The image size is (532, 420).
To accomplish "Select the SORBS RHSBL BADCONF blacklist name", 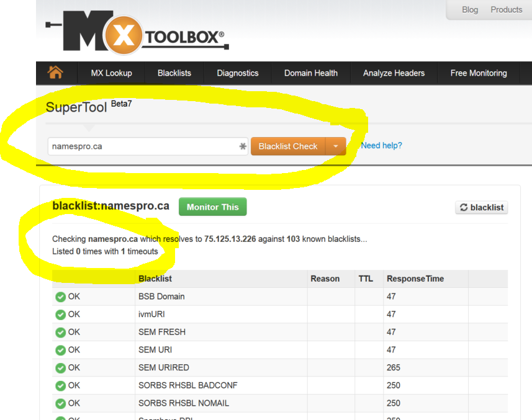I will pyautogui.click(x=188, y=385).
